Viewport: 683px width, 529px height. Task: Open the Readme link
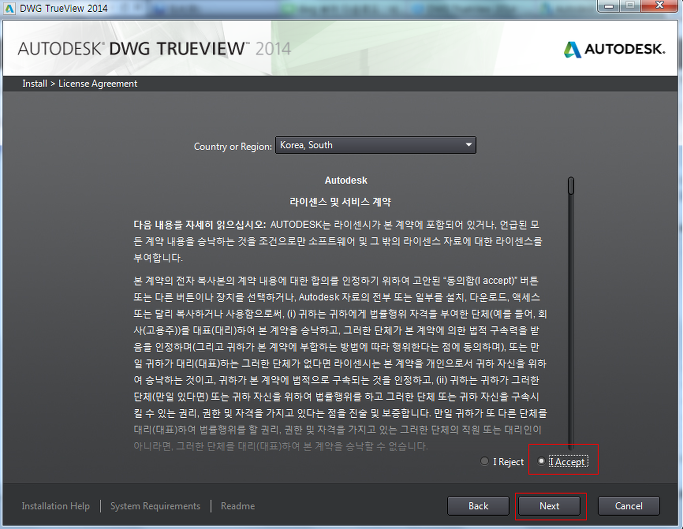click(238, 506)
